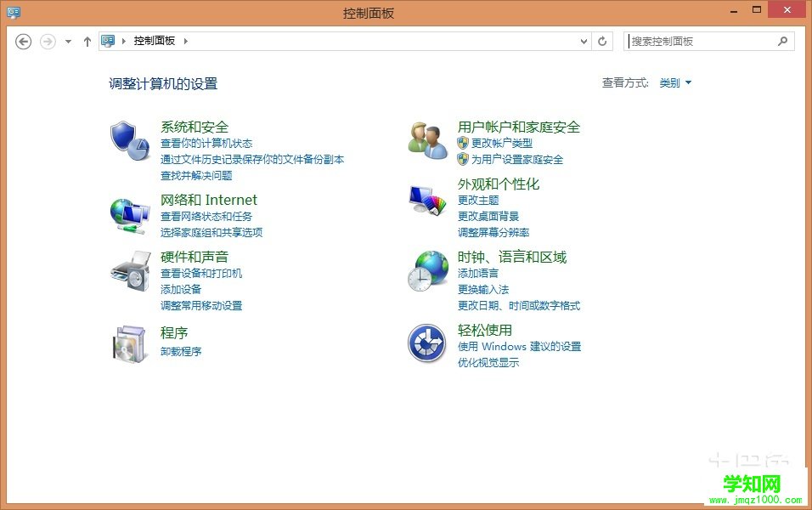Viewport: 812px width, 510px height.
Task: Click 使用 Windows 建议的设置 link
Action: pyautogui.click(x=520, y=346)
